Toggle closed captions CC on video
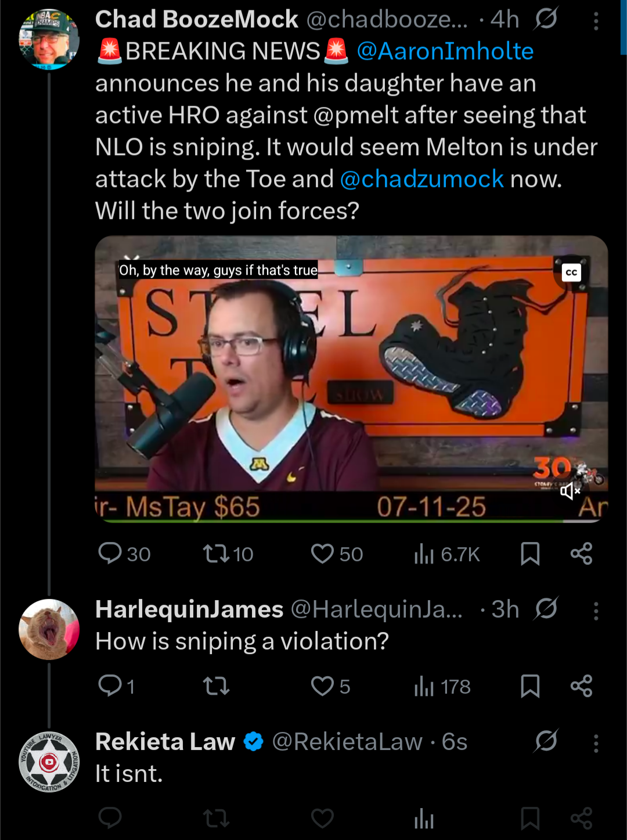Image resolution: width=627 pixels, height=840 pixels. click(x=571, y=272)
